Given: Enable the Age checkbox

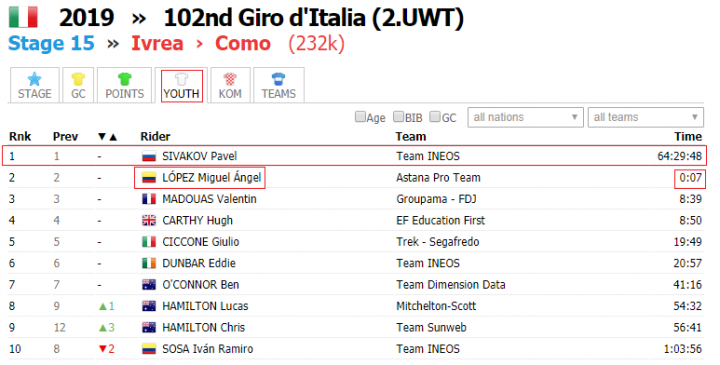Looking at the screenshot, I should 360,117.
